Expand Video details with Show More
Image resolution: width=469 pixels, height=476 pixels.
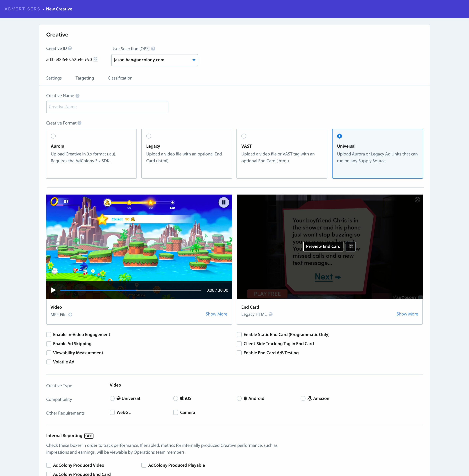pyautogui.click(x=216, y=314)
